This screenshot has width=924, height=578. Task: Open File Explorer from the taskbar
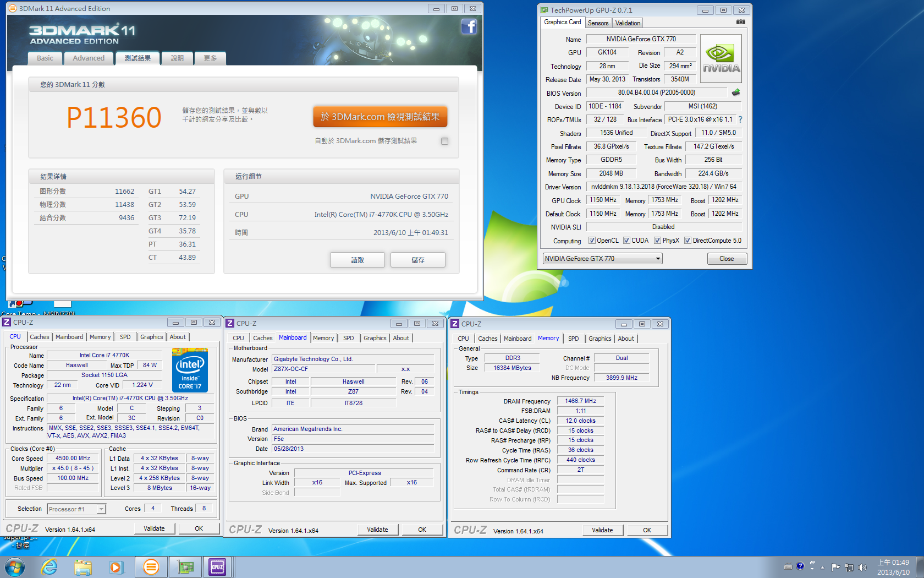click(x=83, y=567)
